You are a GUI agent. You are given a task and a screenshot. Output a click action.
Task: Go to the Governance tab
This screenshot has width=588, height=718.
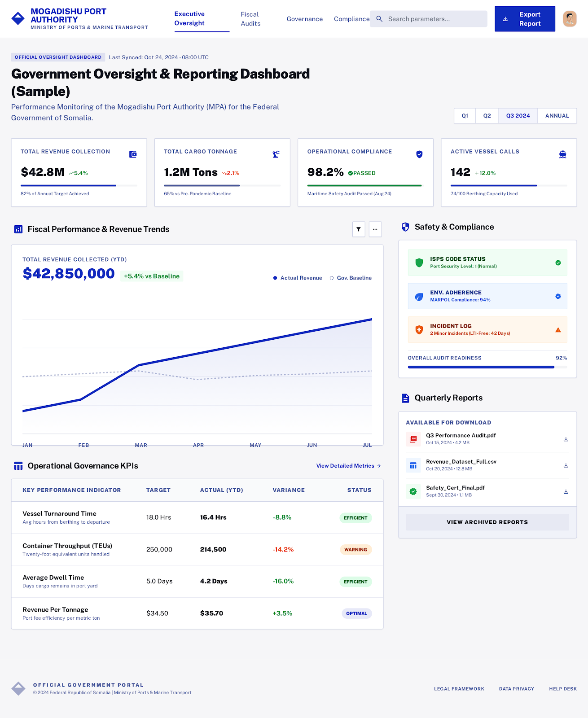click(304, 19)
